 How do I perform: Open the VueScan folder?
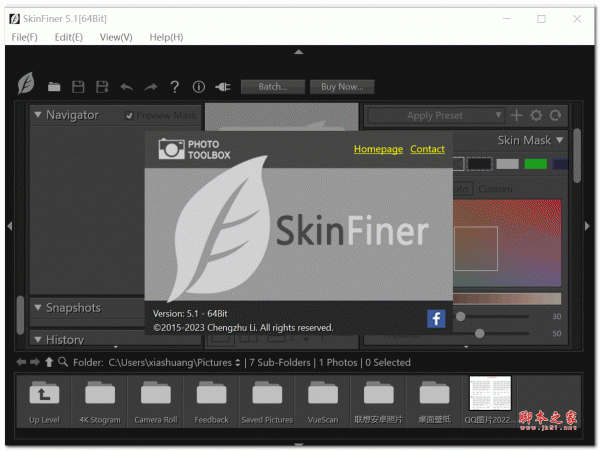click(x=323, y=402)
